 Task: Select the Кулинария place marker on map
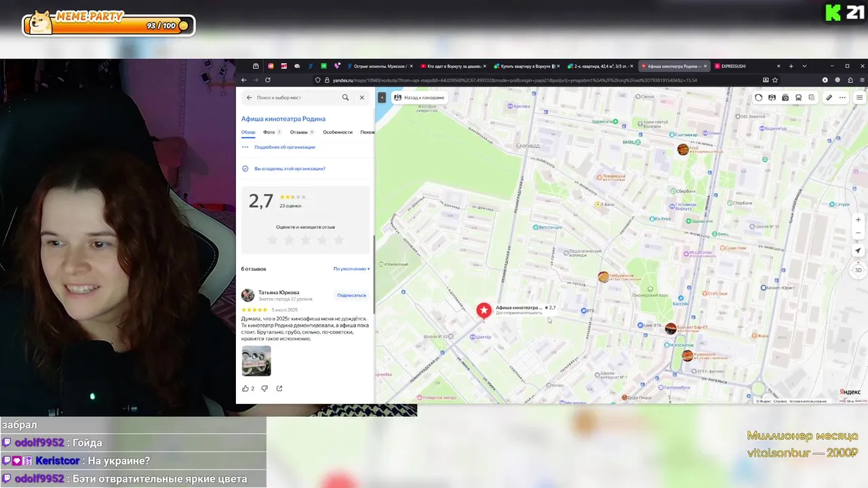click(x=687, y=355)
